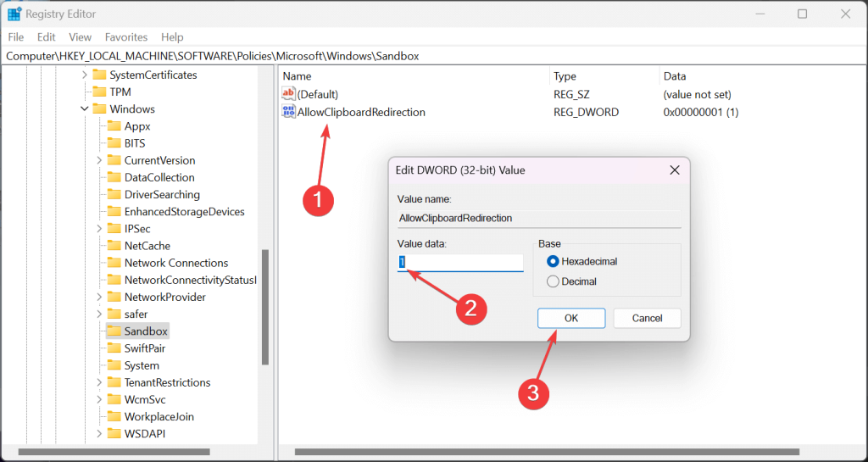Click the WSDAPI folder icon
Screen dimensions: 868x462
[x=114, y=434]
